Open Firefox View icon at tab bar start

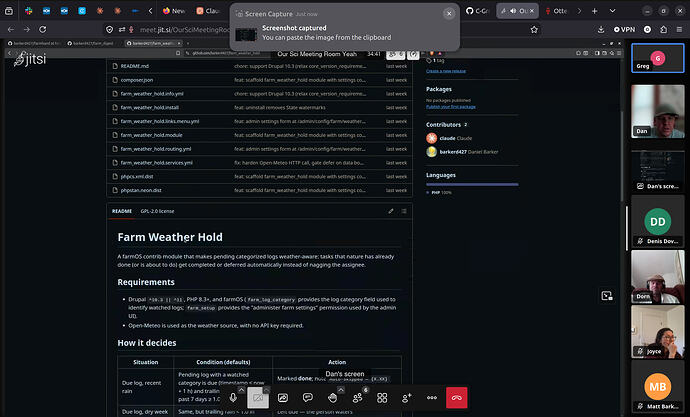tap(9, 11)
